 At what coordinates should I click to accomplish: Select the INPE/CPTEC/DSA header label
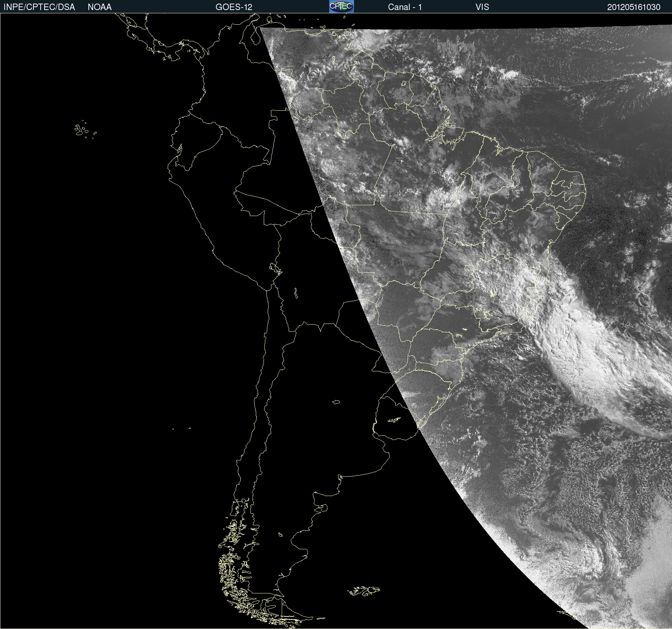[x=39, y=7]
